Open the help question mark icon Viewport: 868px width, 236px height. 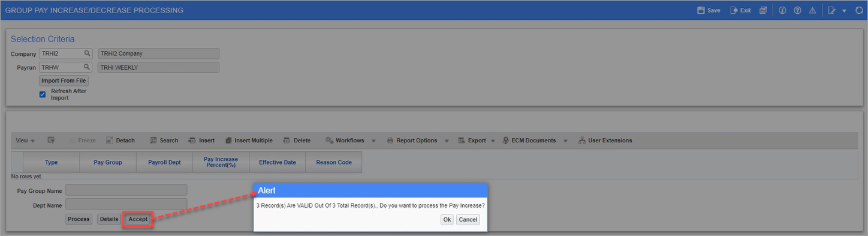click(x=797, y=10)
